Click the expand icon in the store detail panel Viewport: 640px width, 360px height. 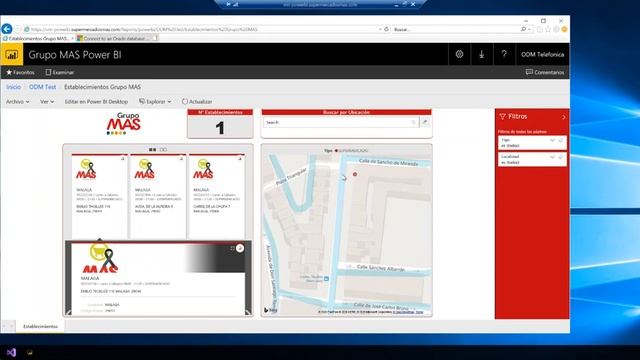tap(232, 248)
